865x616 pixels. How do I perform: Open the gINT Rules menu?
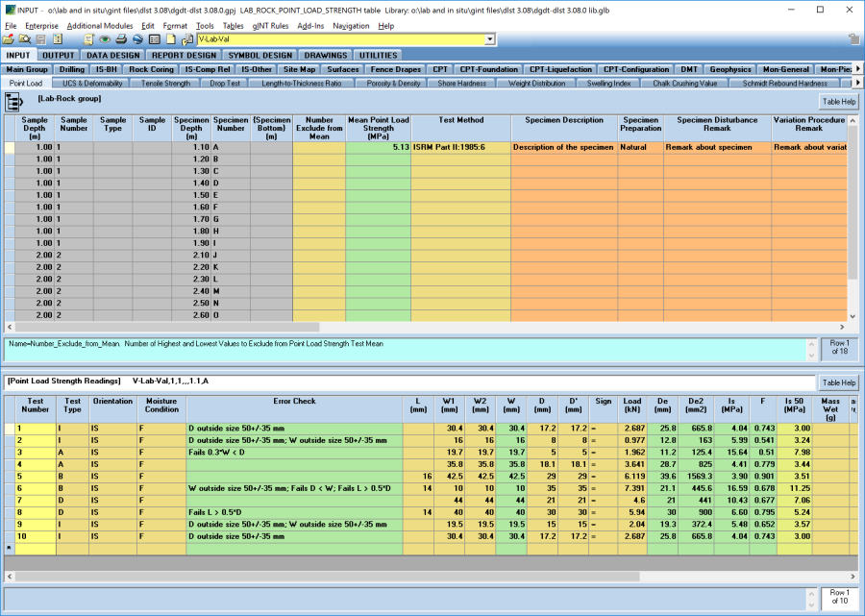pyautogui.click(x=270, y=26)
